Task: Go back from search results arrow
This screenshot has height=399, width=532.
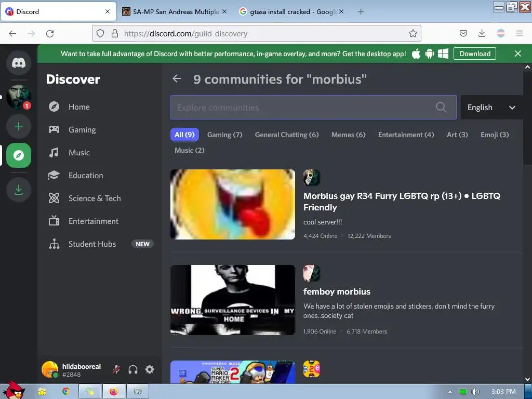Action: [x=177, y=79]
